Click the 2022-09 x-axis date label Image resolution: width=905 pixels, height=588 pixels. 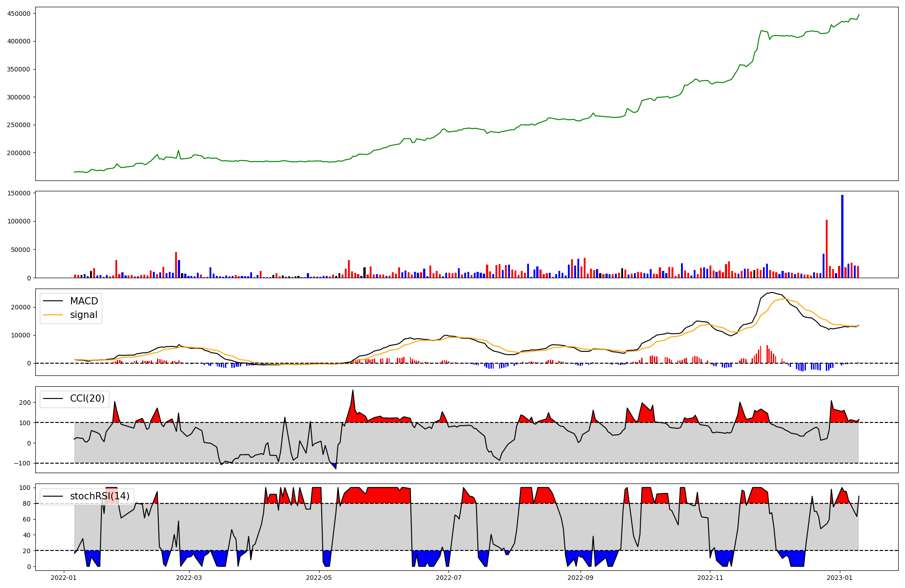pos(580,578)
